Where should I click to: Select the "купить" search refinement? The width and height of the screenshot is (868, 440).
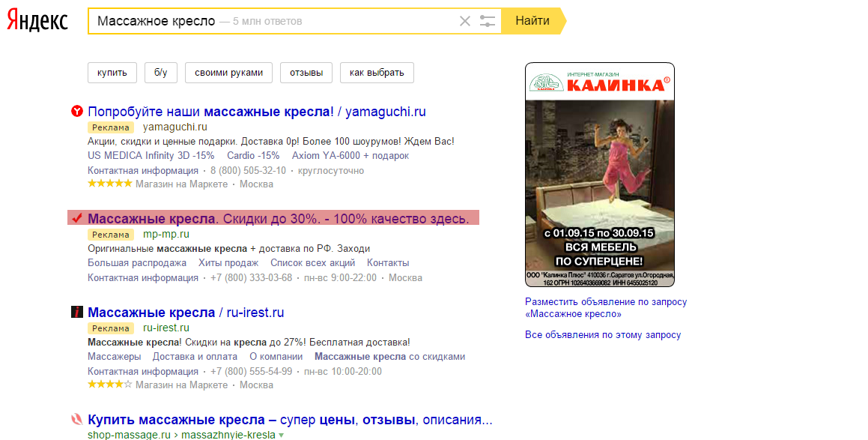coord(112,73)
